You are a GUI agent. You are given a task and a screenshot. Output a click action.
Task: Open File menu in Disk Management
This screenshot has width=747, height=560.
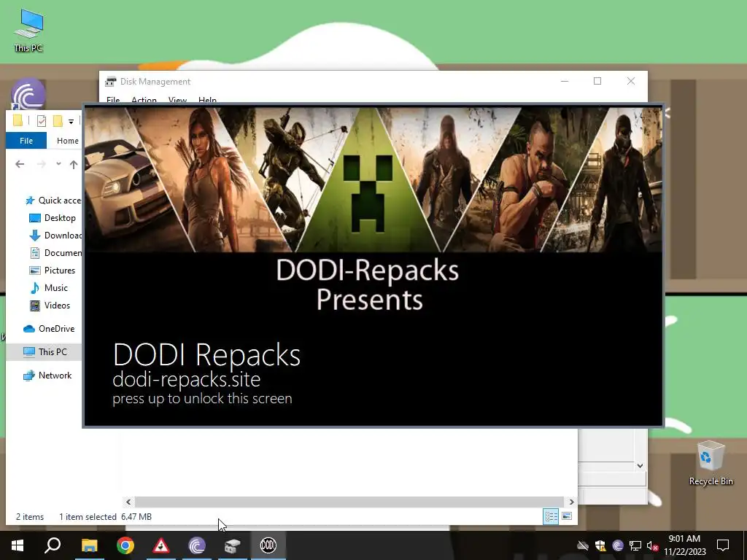click(113, 100)
